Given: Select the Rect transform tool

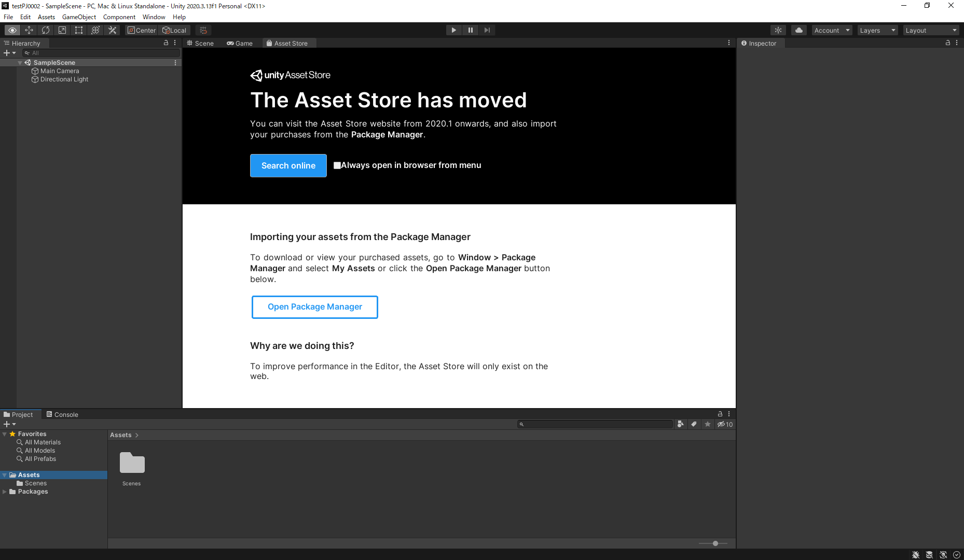Looking at the screenshot, I should click(x=79, y=30).
